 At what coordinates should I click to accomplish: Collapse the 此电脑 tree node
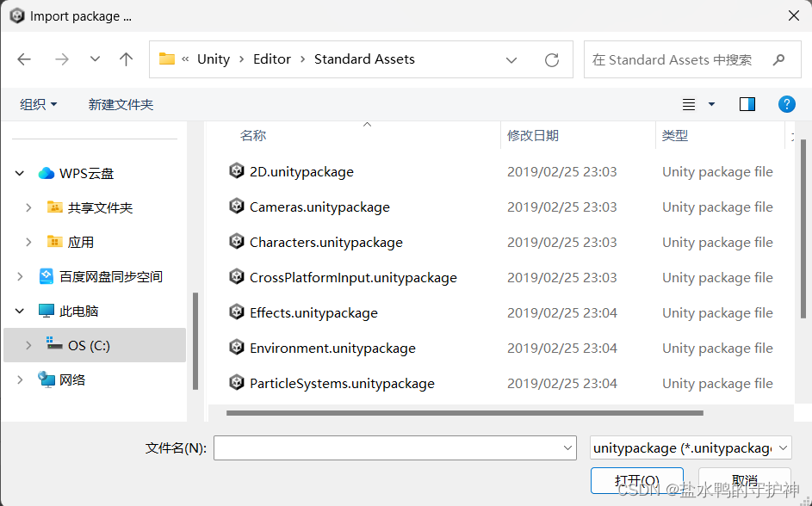tap(20, 311)
